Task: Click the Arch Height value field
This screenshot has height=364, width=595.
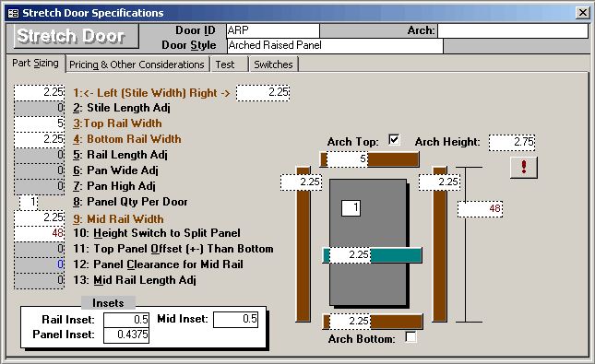Action: [512, 142]
